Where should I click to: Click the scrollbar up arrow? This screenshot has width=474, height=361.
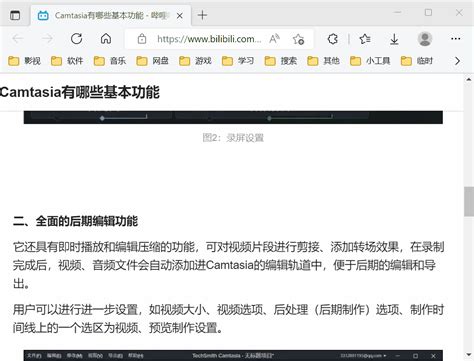pos(469,79)
